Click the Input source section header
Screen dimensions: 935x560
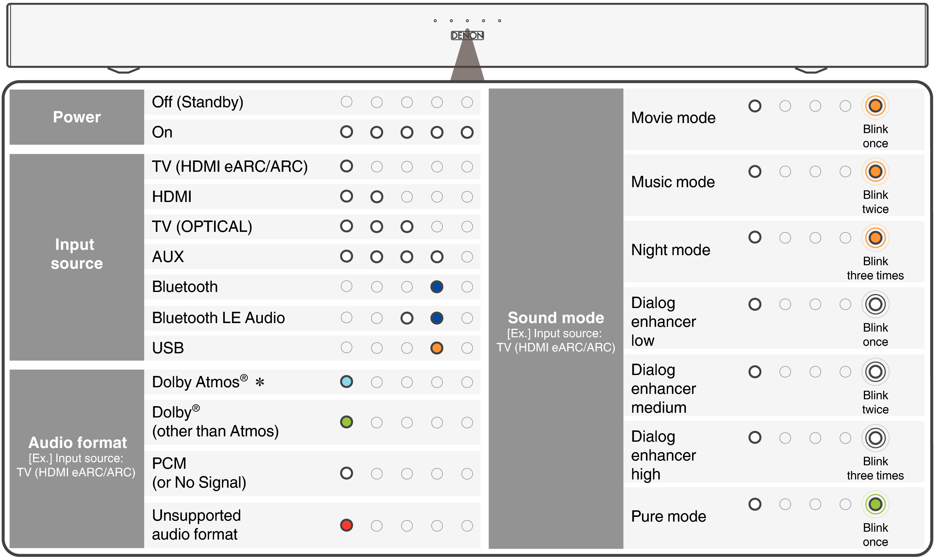pos(77,254)
